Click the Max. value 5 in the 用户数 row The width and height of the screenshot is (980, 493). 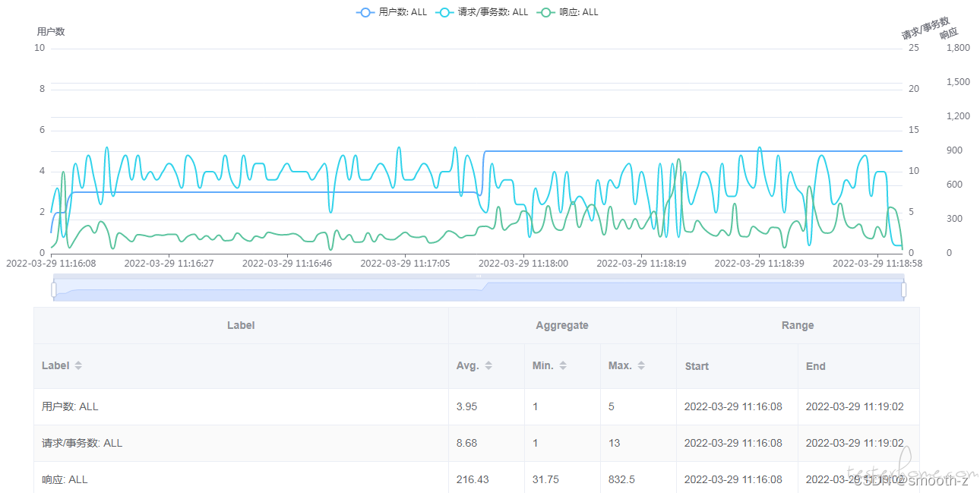[x=612, y=406]
